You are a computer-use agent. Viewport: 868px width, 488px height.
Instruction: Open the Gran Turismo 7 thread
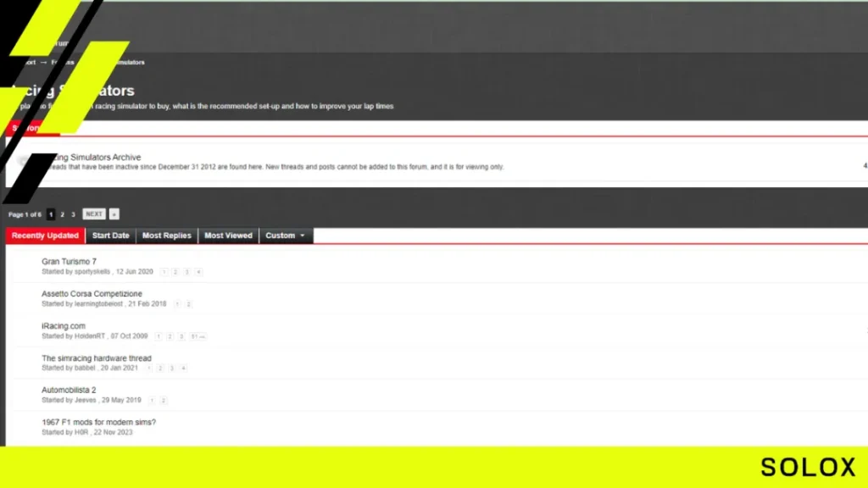pyautogui.click(x=70, y=262)
